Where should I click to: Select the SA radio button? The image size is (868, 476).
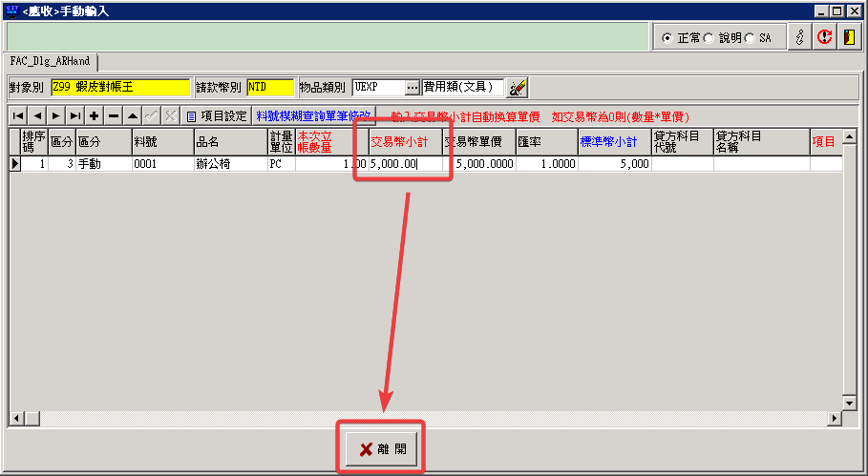click(750, 38)
